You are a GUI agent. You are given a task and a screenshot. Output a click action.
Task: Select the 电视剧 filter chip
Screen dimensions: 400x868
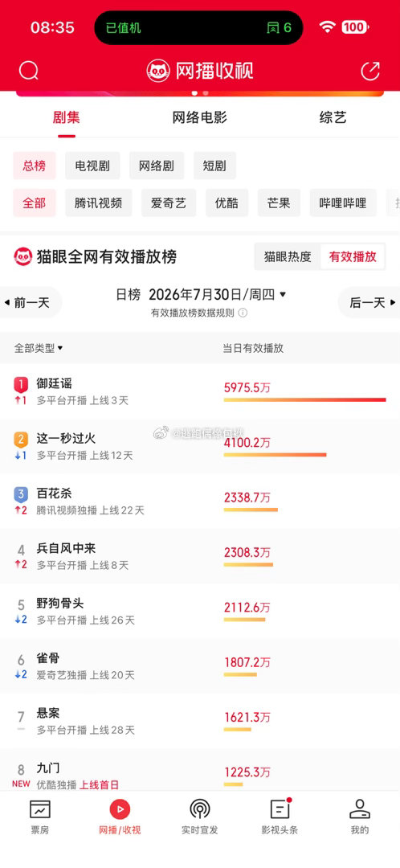[92, 166]
